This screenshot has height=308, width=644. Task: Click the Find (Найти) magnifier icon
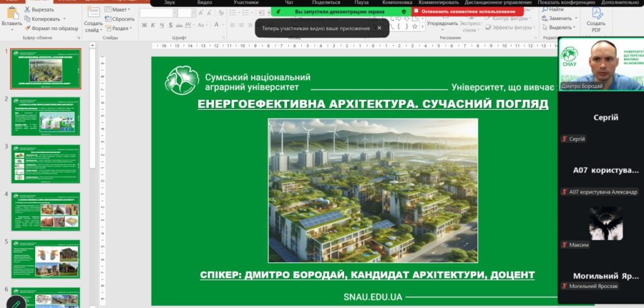coord(543,9)
